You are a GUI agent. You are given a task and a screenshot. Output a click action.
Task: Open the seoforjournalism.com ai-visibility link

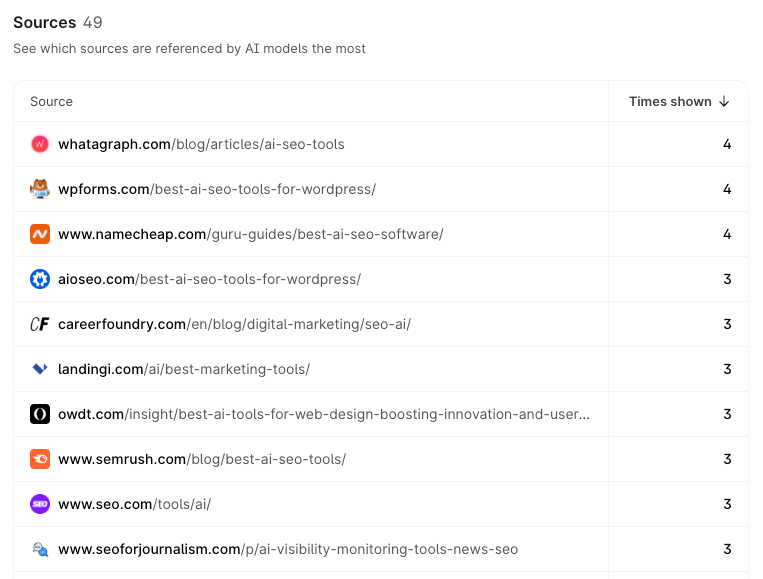tap(288, 549)
